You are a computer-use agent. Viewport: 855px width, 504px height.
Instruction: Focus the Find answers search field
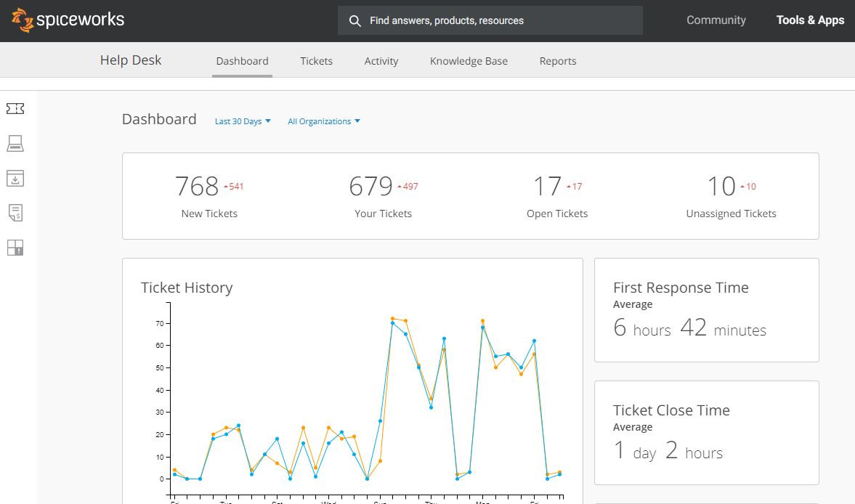click(501, 21)
